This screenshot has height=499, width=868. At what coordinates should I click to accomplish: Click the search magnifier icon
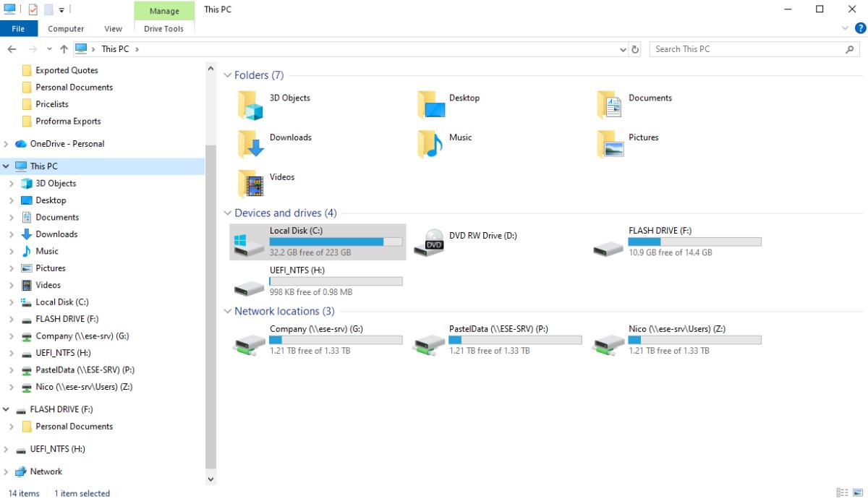851,49
